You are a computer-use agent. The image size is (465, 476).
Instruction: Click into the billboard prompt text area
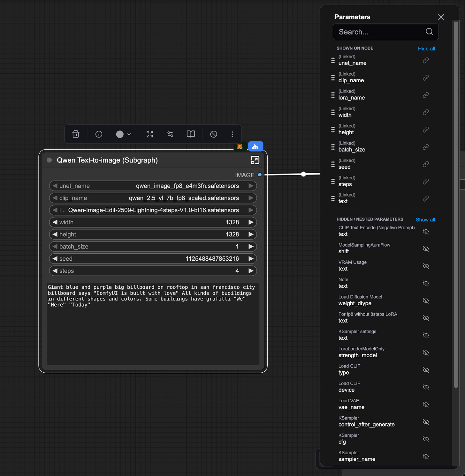(x=153, y=324)
